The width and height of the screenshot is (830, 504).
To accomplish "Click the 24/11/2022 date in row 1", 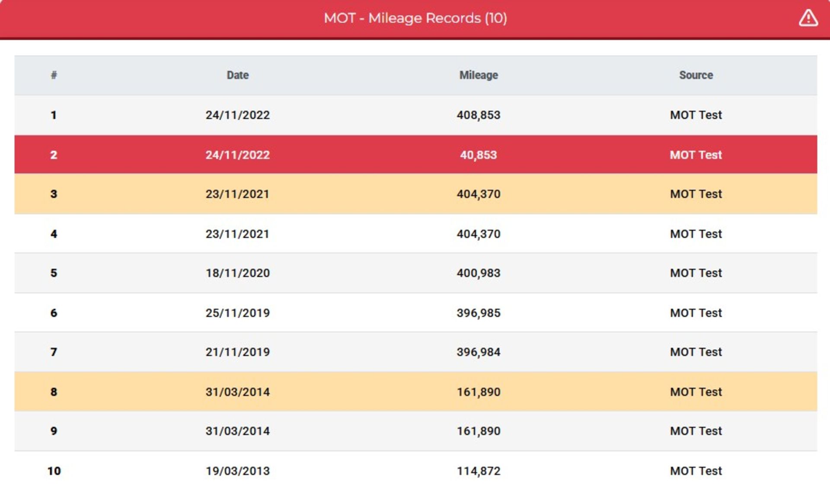I will tap(237, 115).
